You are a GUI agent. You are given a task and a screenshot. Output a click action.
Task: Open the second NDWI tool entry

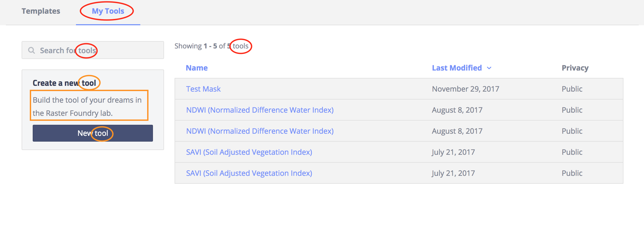coord(259,131)
